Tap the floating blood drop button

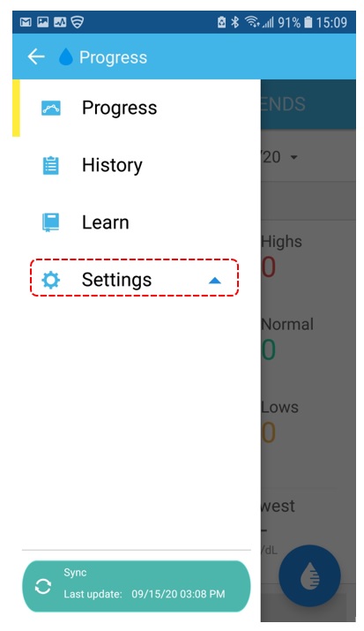click(309, 576)
